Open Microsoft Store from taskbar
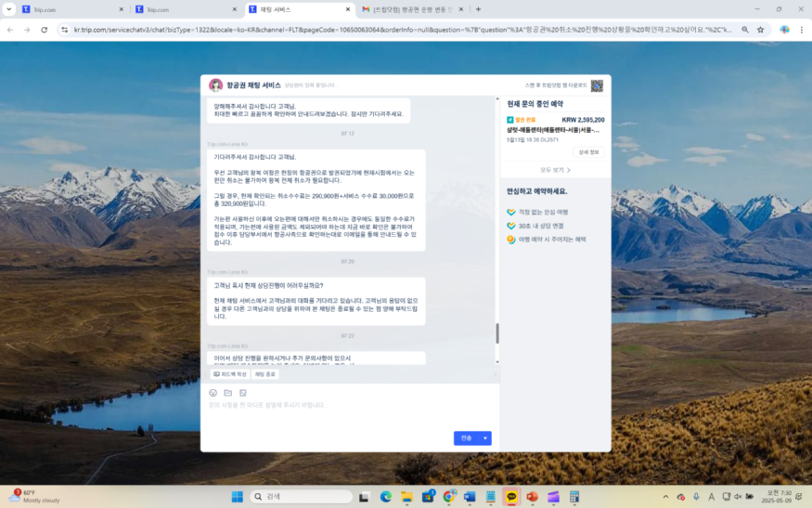This screenshot has width=812, height=508. point(428,497)
